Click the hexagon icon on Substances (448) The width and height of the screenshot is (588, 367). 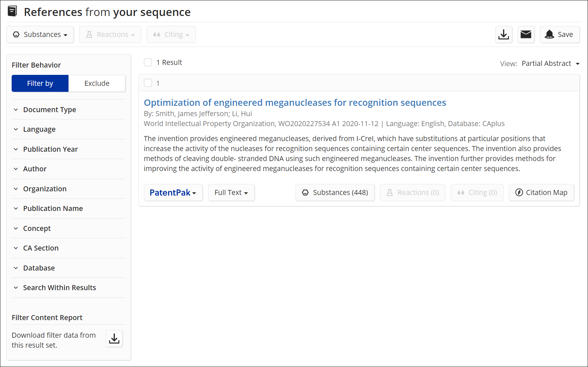[305, 192]
